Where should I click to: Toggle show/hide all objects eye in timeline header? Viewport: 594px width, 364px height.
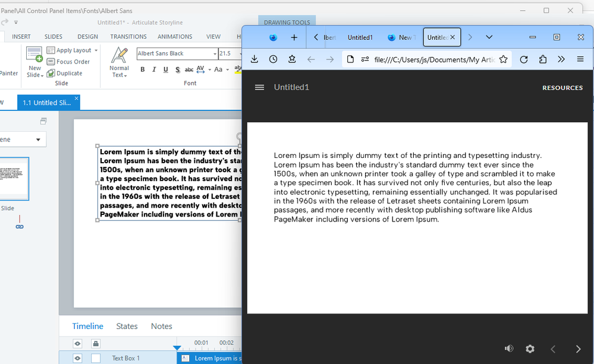(78, 344)
